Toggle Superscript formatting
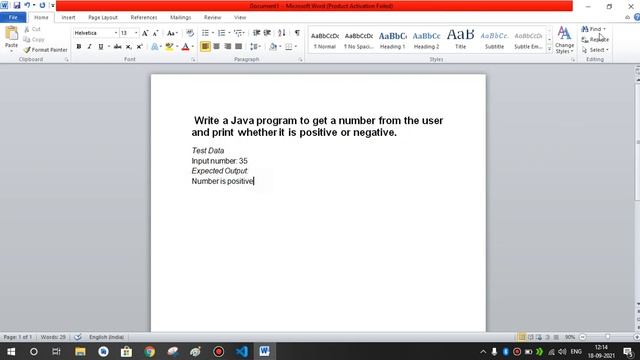The width and height of the screenshot is (640, 360). coord(140,47)
